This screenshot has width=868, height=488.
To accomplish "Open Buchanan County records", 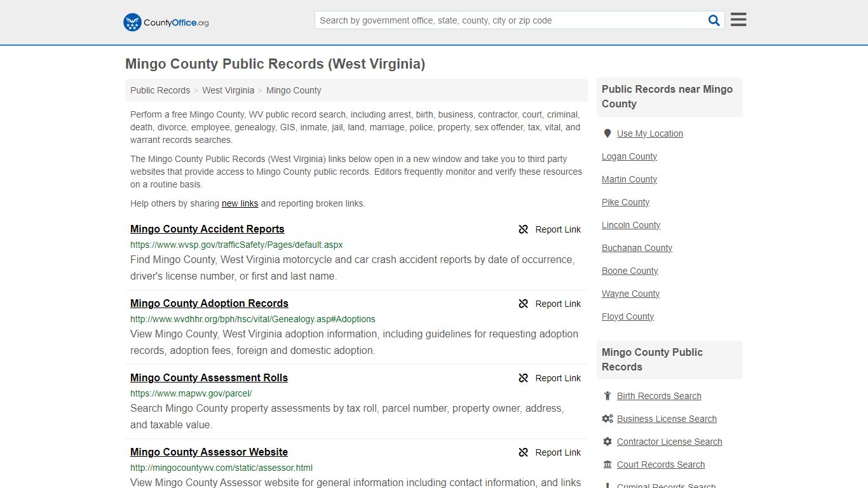I will [x=637, y=248].
